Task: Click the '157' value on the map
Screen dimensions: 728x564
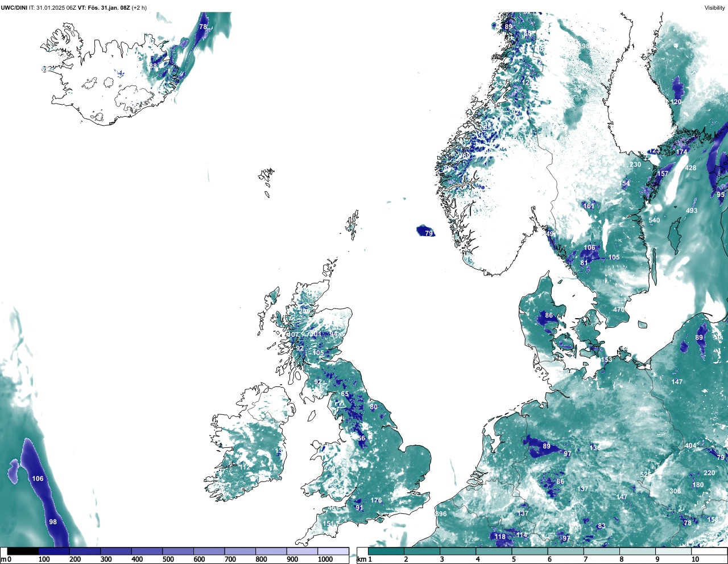Action: point(663,174)
